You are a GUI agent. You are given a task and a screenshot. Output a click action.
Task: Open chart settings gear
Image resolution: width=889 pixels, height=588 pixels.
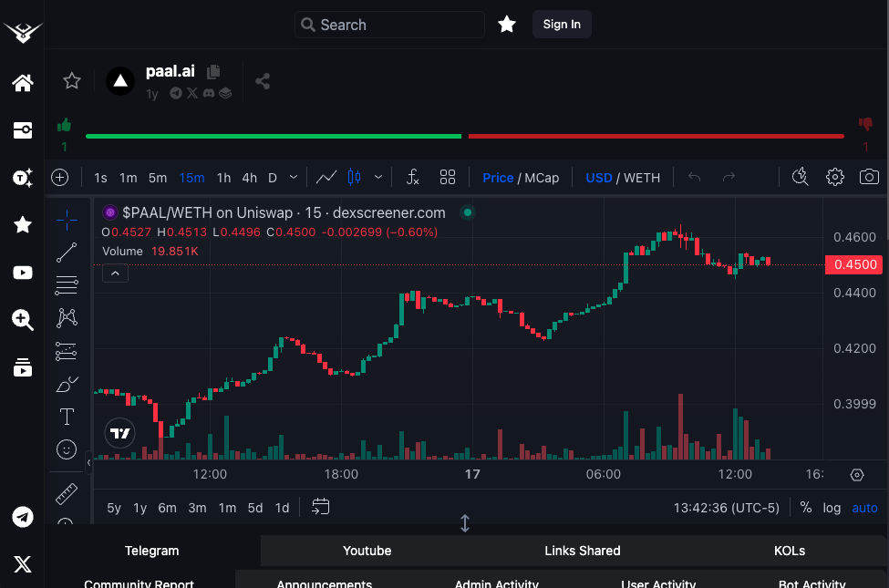834,178
